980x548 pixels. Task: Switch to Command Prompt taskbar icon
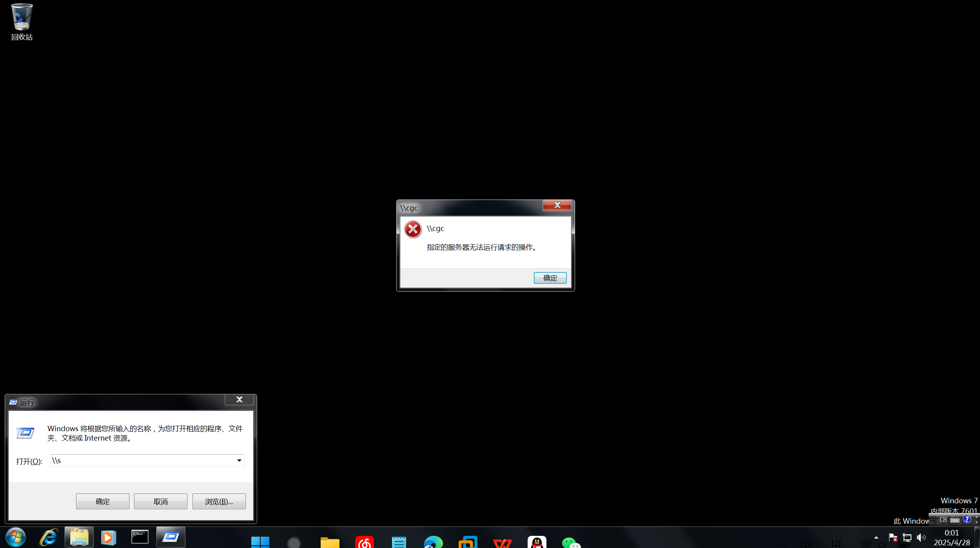tap(140, 537)
